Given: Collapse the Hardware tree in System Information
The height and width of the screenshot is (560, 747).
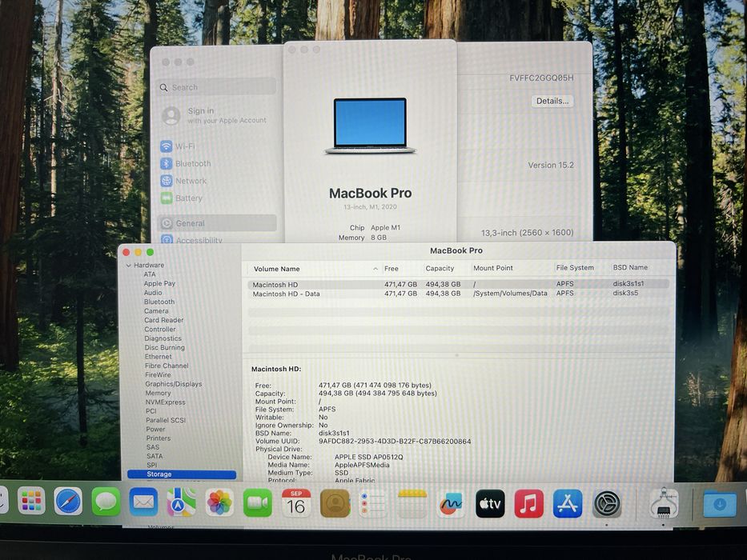Looking at the screenshot, I should coord(129,266).
